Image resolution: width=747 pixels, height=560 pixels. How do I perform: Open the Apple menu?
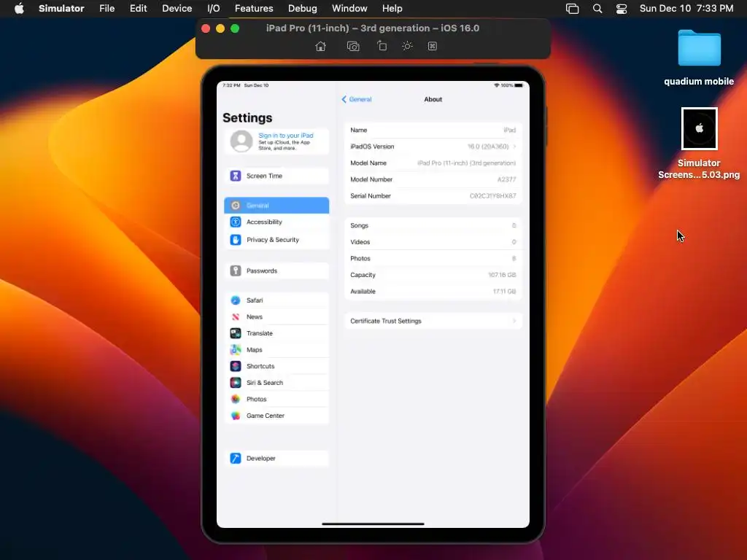(x=19, y=8)
